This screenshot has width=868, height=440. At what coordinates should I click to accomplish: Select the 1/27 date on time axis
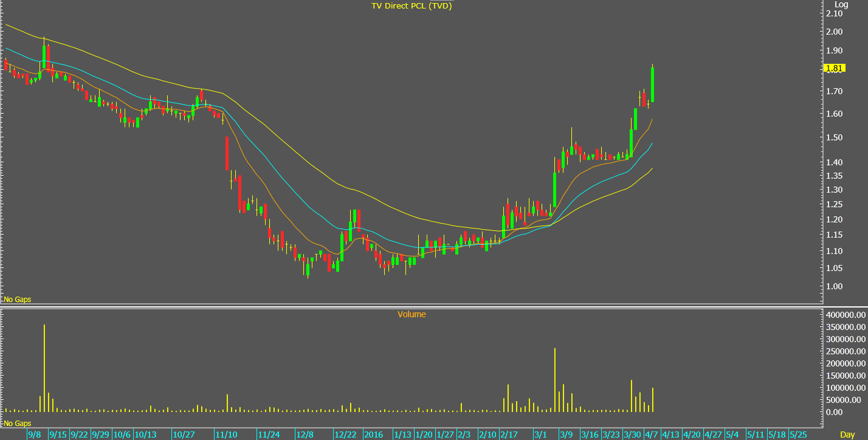pos(445,435)
